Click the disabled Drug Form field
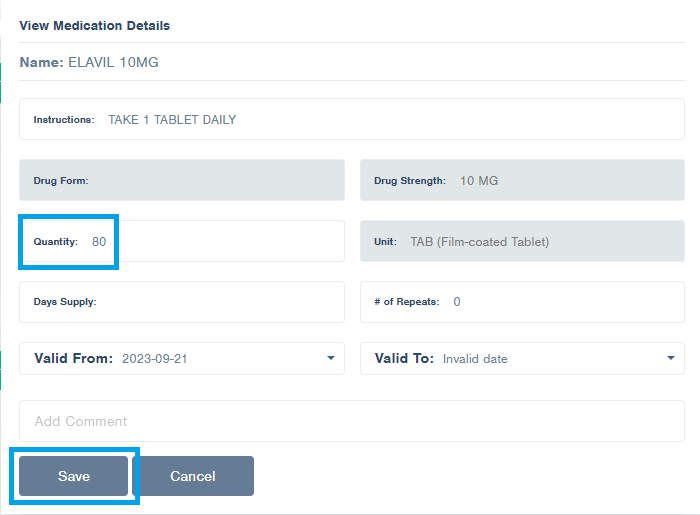Screen dimensions: 700x515 click(x=182, y=181)
